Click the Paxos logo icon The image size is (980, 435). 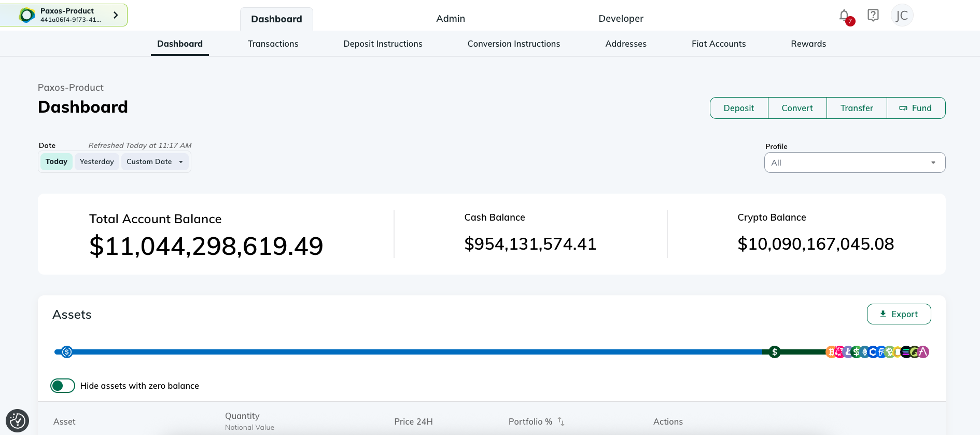27,15
